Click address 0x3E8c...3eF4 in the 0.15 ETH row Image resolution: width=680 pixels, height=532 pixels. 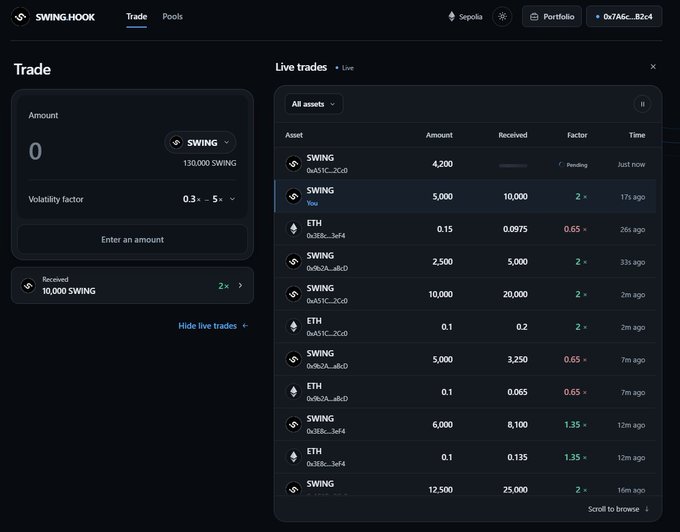coord(326,235)
